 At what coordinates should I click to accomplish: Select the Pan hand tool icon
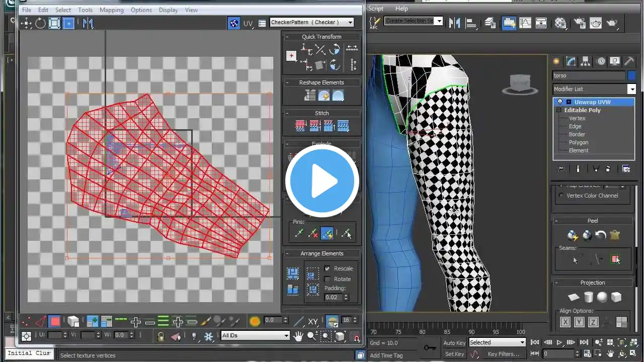click(298, 336)
